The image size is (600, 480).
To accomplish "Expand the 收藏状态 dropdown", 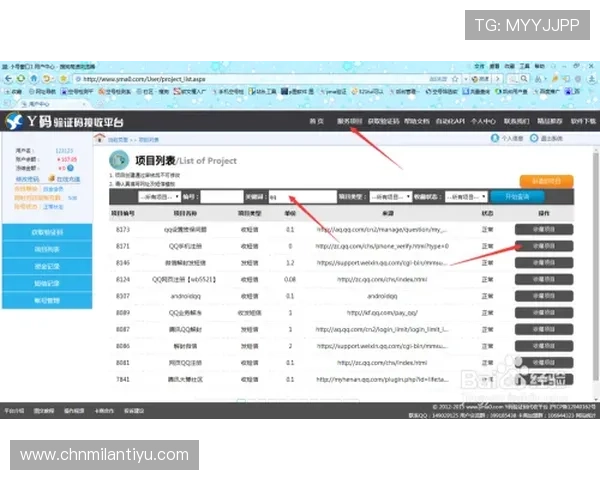I will (x=468, y=197).
